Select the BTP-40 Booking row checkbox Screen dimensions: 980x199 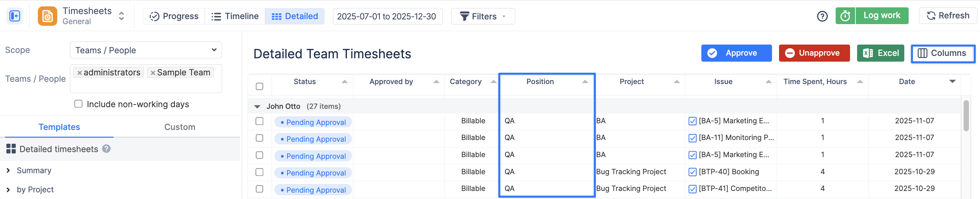coord(260,172)
